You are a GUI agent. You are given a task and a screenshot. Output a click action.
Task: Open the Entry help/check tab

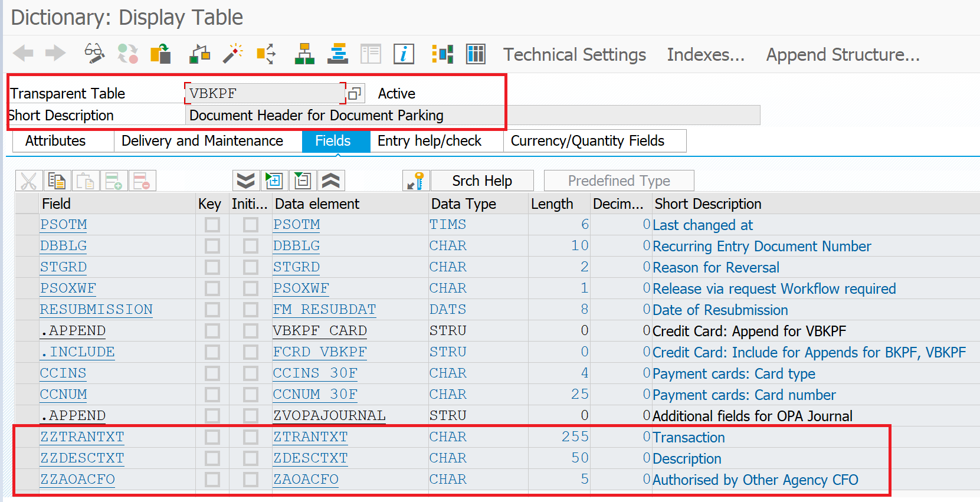[430, 141]
